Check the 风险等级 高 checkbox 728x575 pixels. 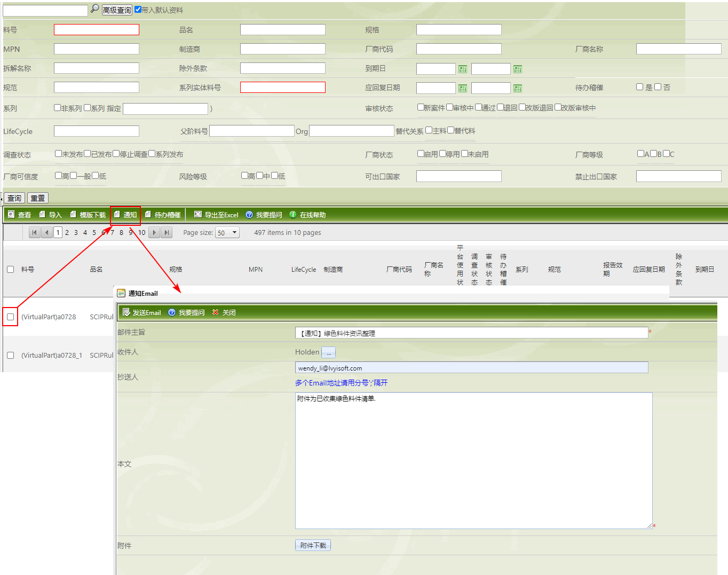tap(244, 176)
